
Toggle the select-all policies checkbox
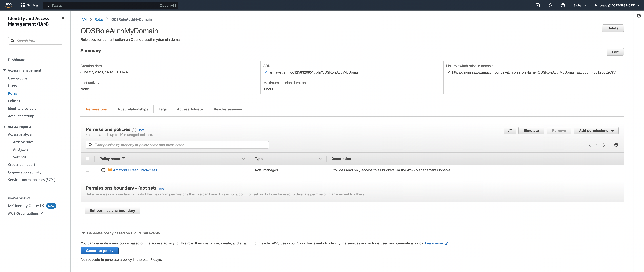click(88, 159)
